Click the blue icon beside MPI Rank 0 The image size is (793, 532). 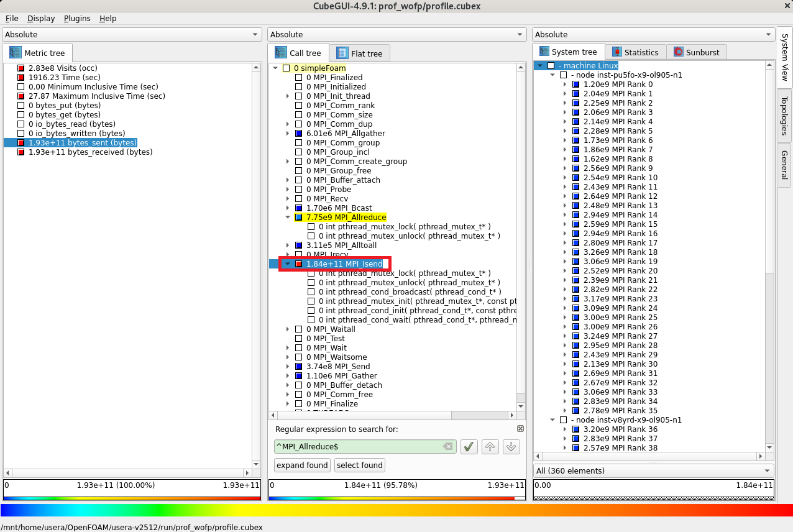click(575, 85)
